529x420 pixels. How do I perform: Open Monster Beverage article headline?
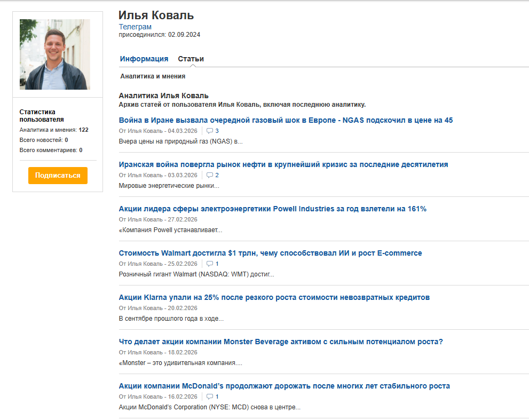280,342
